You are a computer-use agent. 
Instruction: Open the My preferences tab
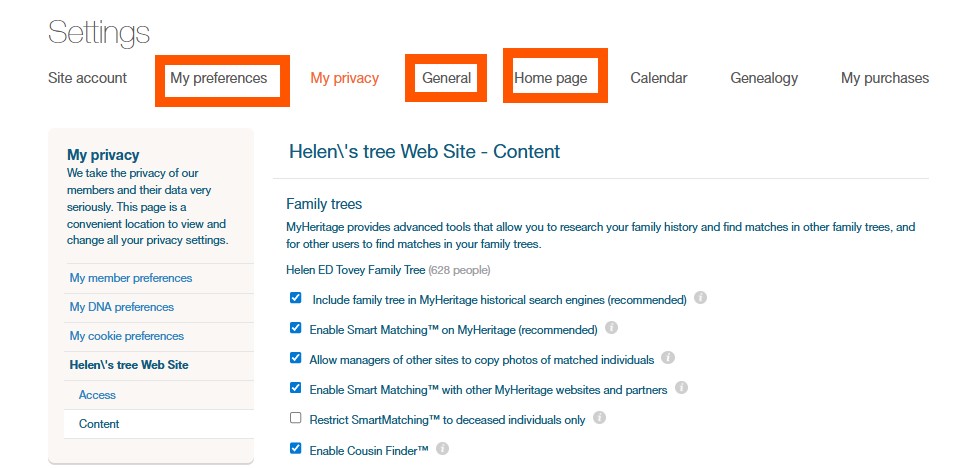pos(219,78)
